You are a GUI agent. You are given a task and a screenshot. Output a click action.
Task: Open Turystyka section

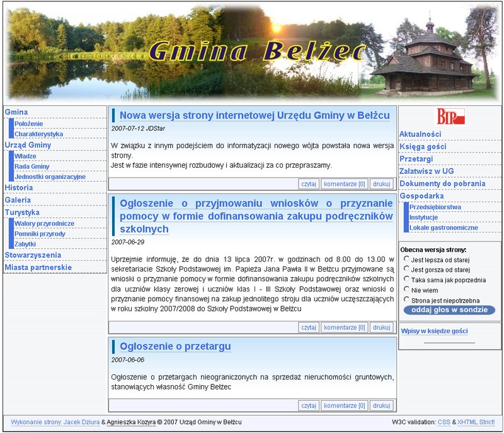[22, 212]
